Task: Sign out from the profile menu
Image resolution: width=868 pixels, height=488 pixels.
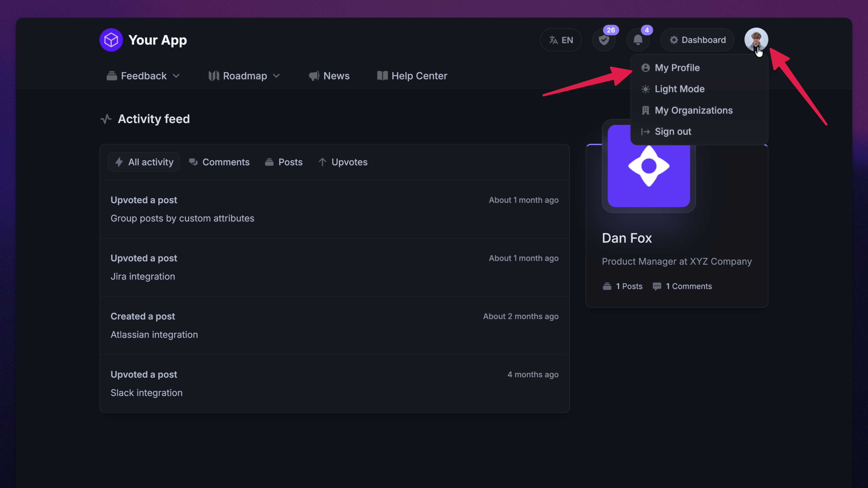Action: (673, 131)
